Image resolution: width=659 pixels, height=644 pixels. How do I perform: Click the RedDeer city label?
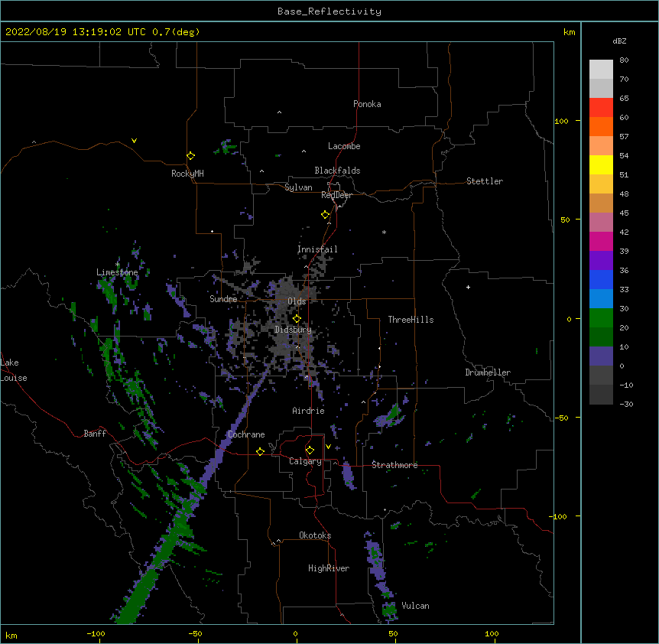[x=336, y=195]
